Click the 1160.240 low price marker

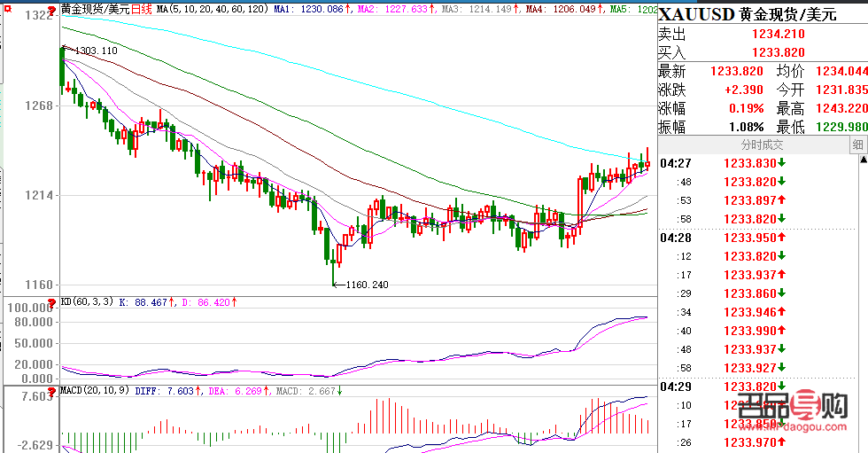point(366,285)
